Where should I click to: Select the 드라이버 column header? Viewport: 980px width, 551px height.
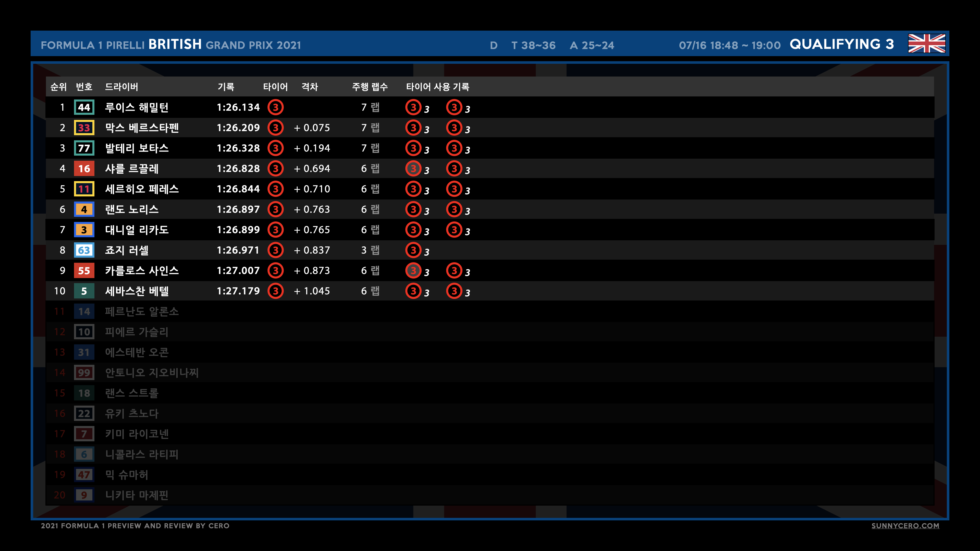click(x=121, y=87)
